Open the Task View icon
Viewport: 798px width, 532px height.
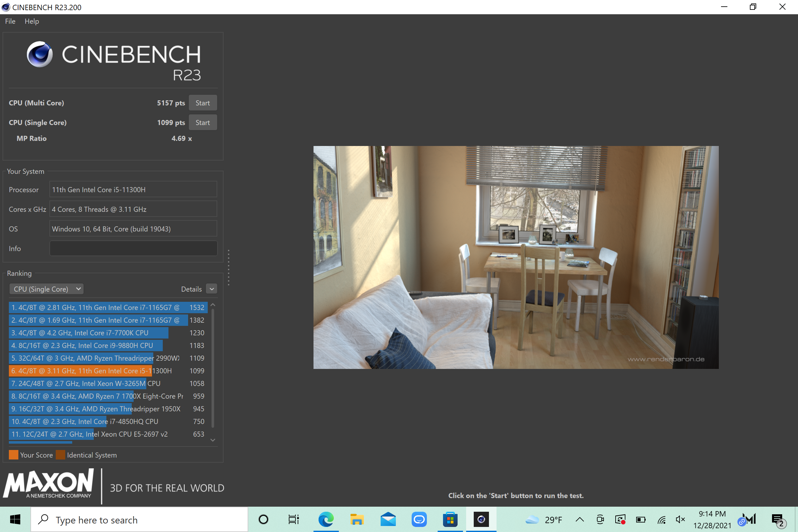[x=294, y=519]
